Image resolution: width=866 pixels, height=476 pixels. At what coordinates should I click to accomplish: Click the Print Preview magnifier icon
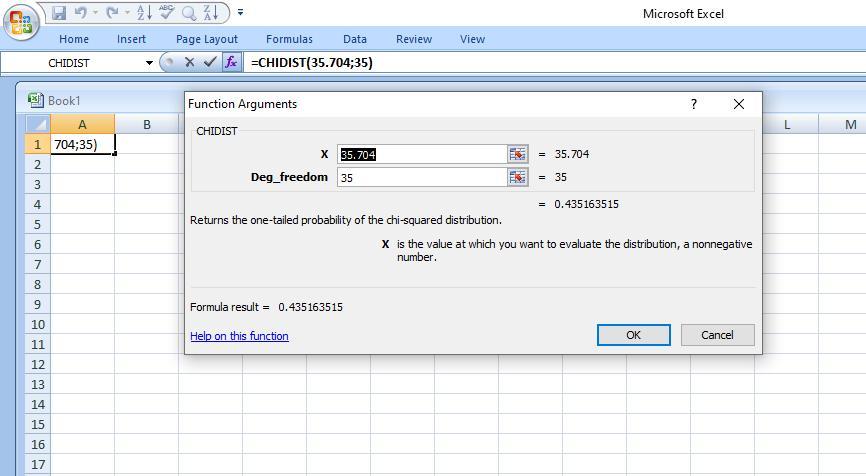click(x=189, y=13)
